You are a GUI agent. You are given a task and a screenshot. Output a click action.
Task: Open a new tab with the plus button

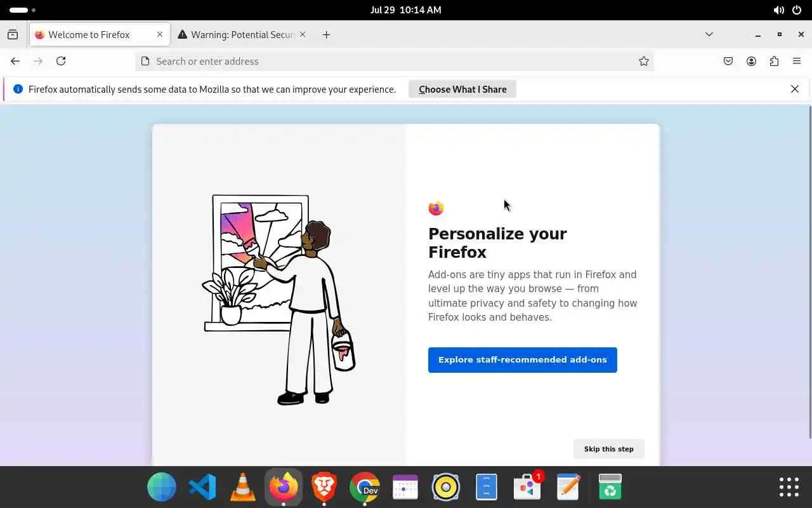point(326,35)
